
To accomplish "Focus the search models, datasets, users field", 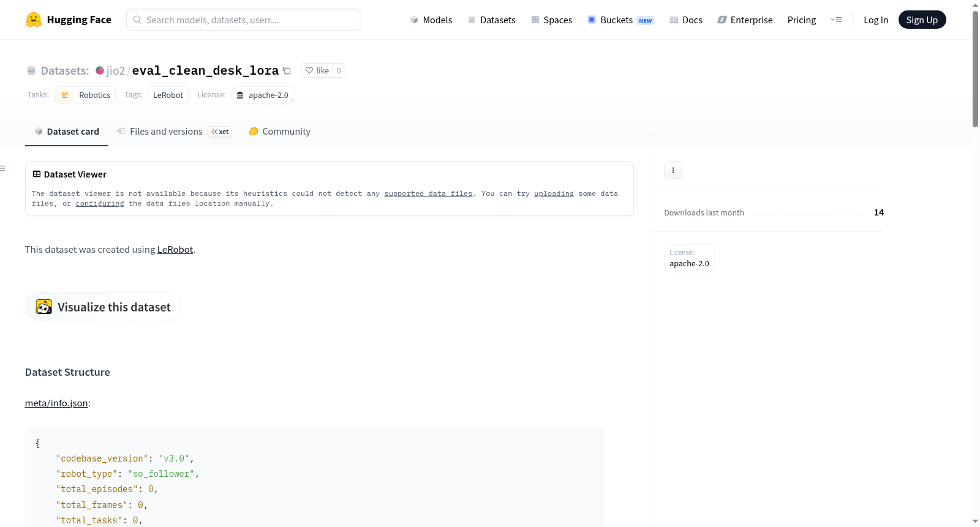I will [244, 20].
